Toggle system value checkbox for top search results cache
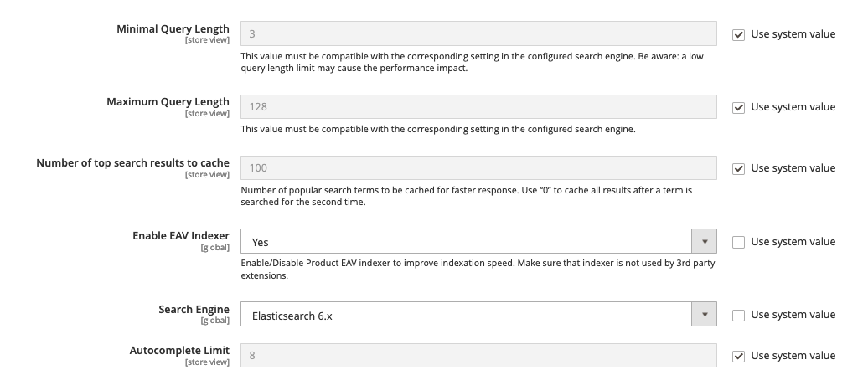 [x=738, y=169]
